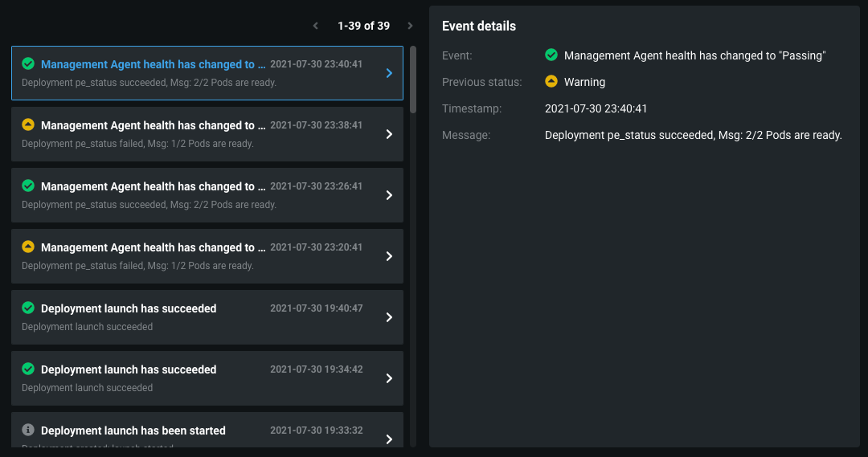The width and height of the screenshot is (868, 457).
Task: Click green check icon of 23:26:41 event
Action: (28, 186)
